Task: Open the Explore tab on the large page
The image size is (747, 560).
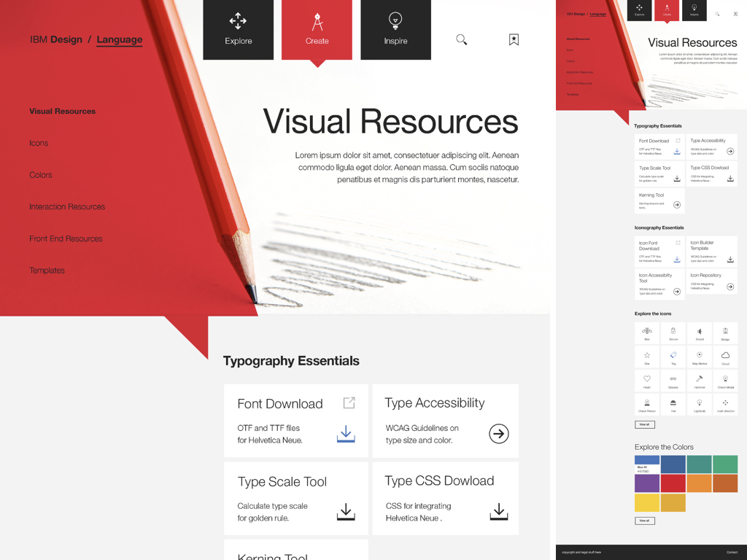Action: pyautogui.click(x=239, y=29)
